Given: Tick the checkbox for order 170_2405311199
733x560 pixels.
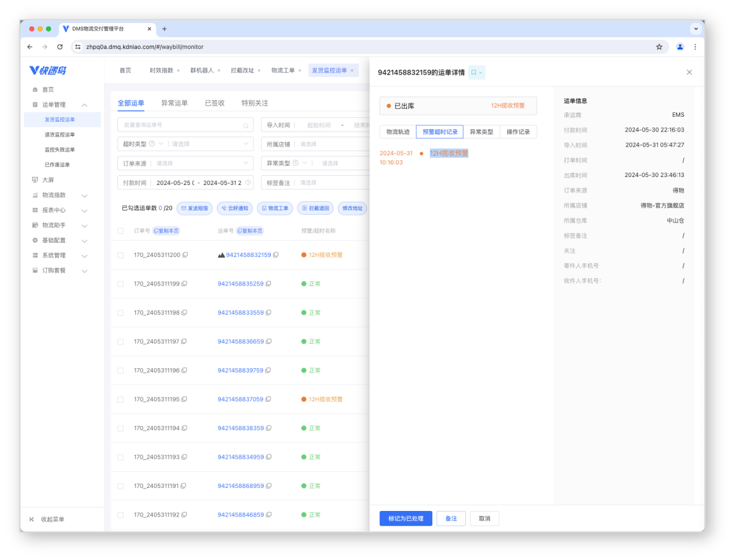Looking at the screenshot, I should click(121, 284).
